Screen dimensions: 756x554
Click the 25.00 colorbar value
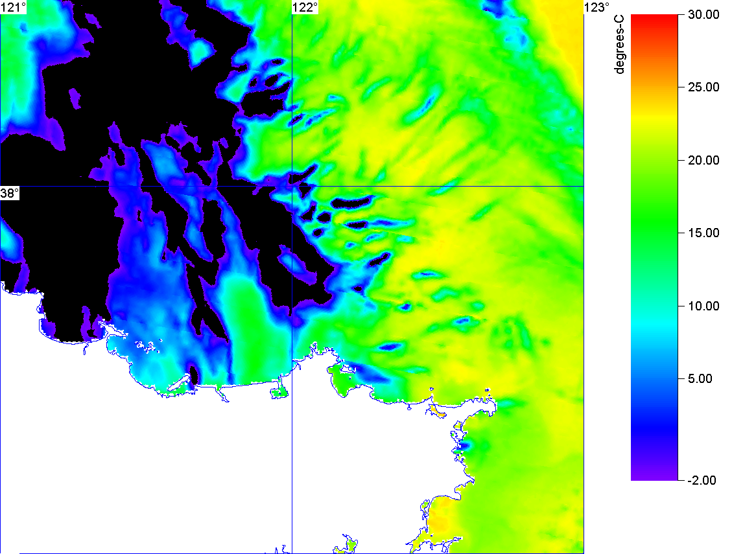coord(703,87)
